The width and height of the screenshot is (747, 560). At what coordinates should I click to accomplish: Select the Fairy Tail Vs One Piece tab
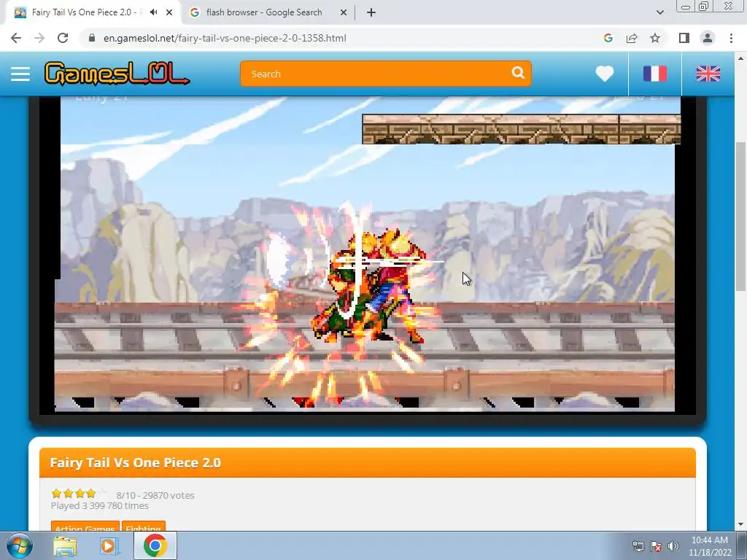pos(86,12)
